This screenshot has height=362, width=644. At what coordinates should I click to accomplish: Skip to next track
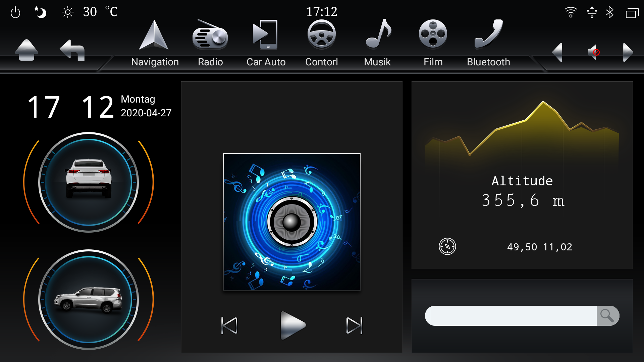pyautogui.click(x=354, y=325)
